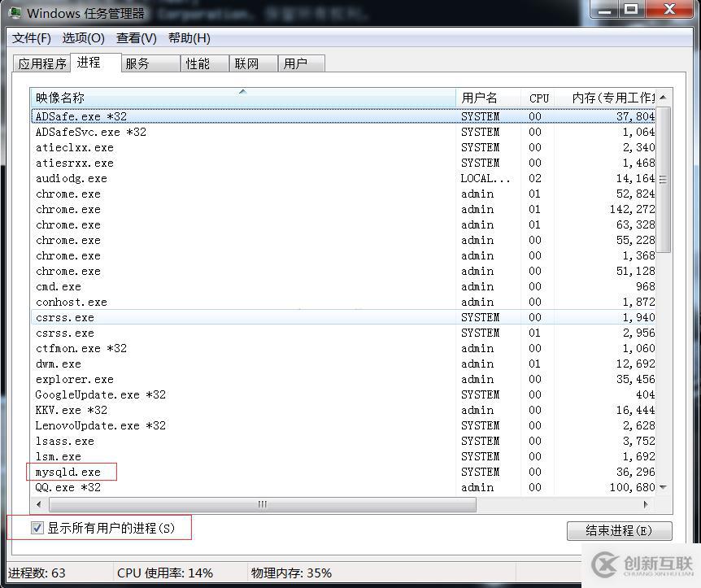
Task: Switch to the 用户 tab
Action: (302, 63)
